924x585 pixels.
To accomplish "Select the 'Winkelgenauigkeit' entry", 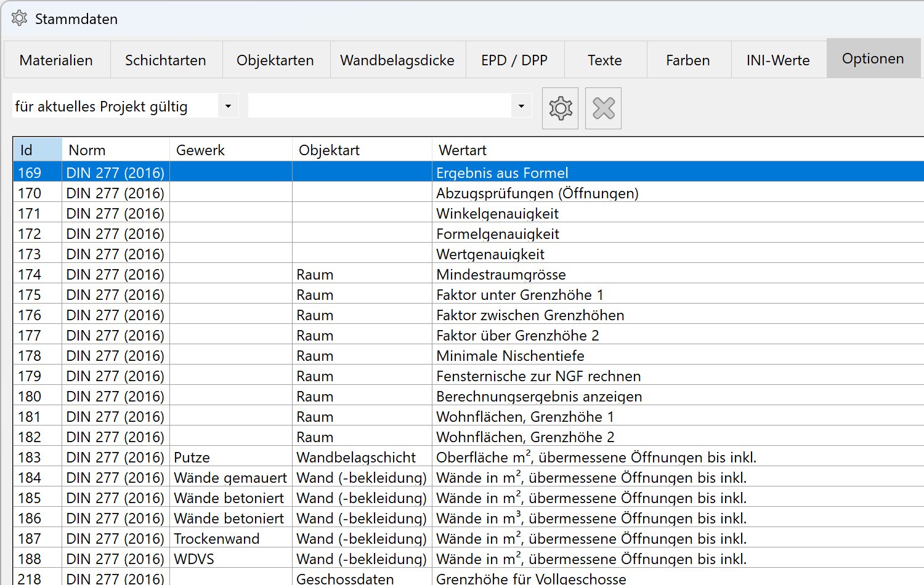I will [x=468, y=213].
